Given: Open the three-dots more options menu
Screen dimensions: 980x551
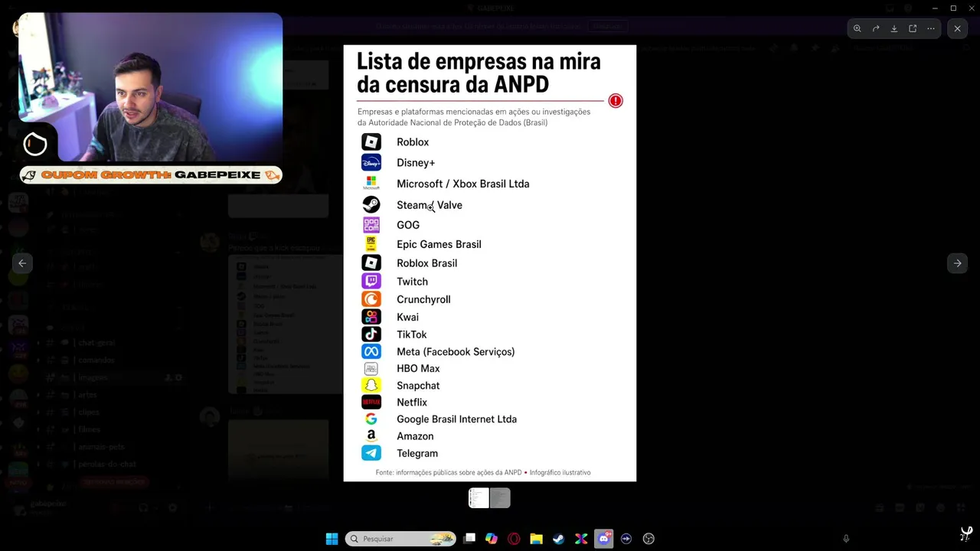Looking at the screenshot, I should click(x=931, y=29).
